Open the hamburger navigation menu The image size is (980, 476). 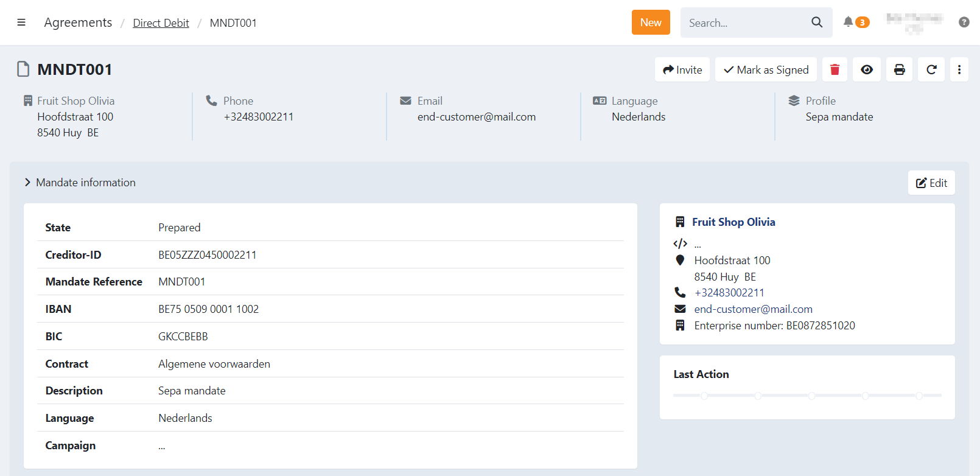[21, 23]
